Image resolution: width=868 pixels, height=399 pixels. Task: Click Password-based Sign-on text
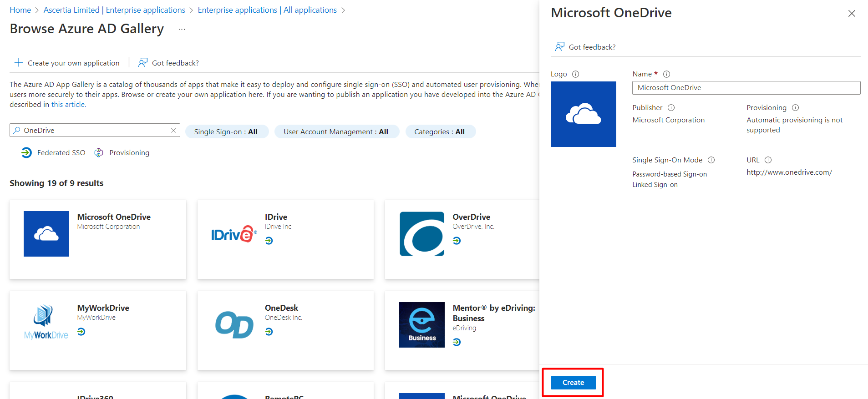[x=670, y=174]
